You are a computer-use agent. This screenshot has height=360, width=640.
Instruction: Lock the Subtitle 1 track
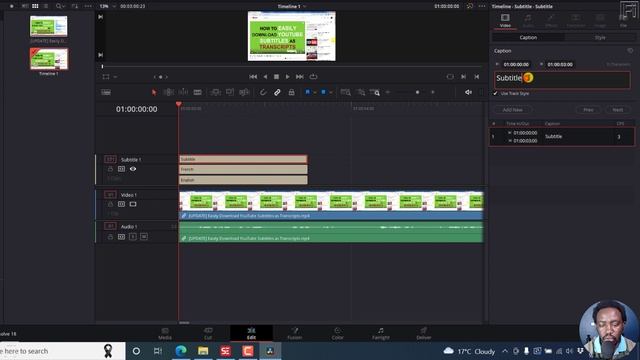110,169
